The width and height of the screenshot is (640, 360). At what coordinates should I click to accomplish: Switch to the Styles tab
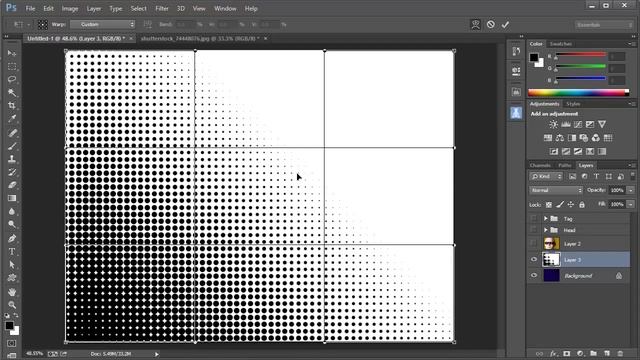573,104
